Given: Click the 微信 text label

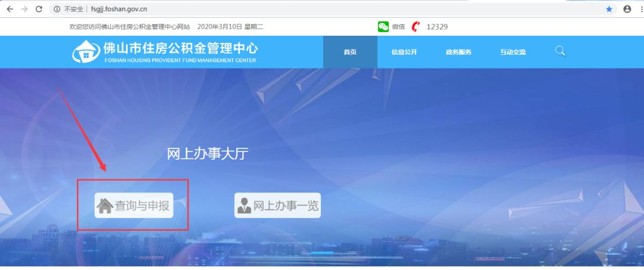Looking at the screenshot, I should pos(398,27).
